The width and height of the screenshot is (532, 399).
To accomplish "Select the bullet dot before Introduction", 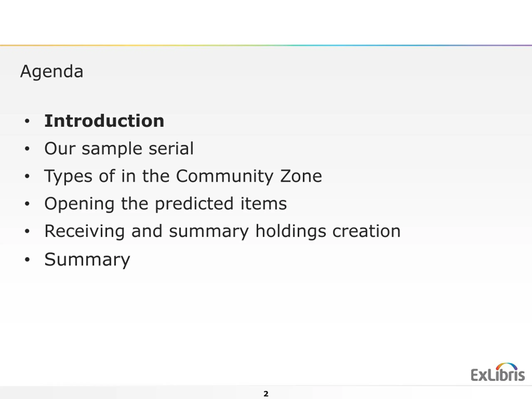I will tap(27, 121).
